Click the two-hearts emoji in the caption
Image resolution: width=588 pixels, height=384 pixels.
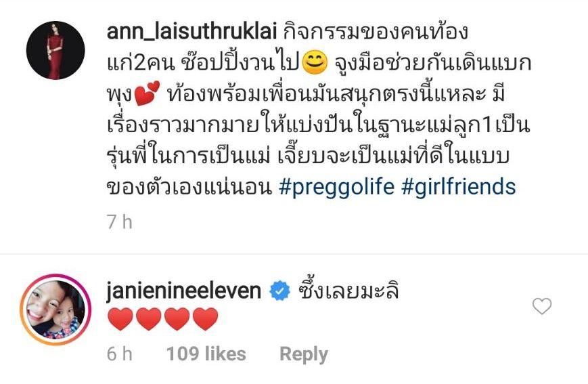pos(147,94)
